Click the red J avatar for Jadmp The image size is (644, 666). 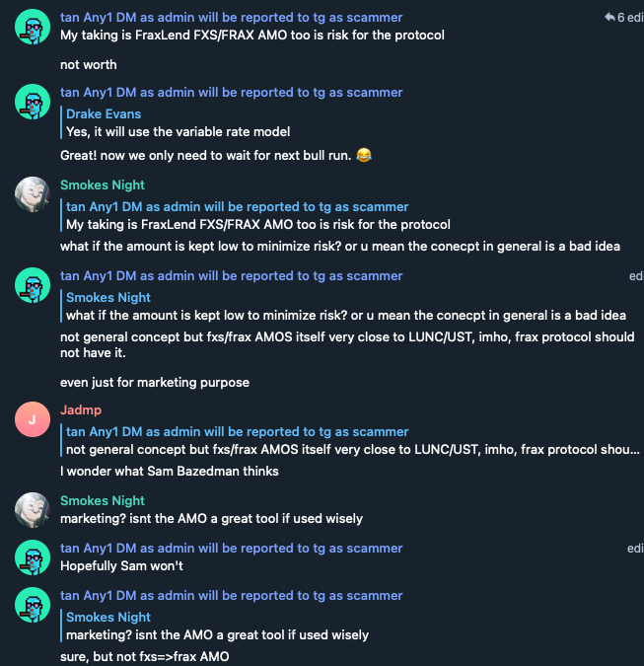point(34,420)
